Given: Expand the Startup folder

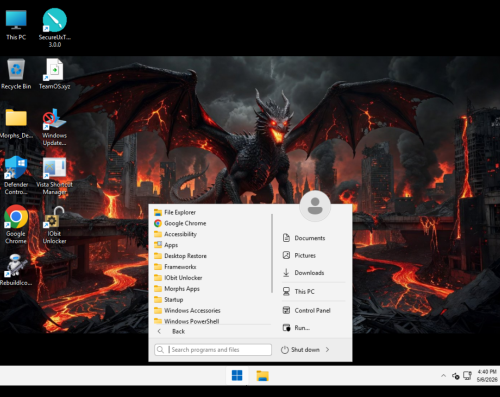Looking at the screenshot, I should (x=212, y=300).
